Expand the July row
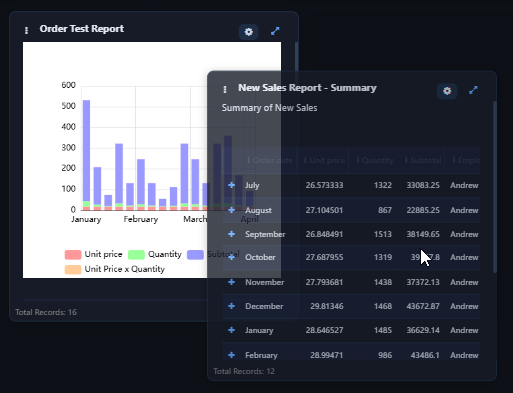 (x=231, y=185)
